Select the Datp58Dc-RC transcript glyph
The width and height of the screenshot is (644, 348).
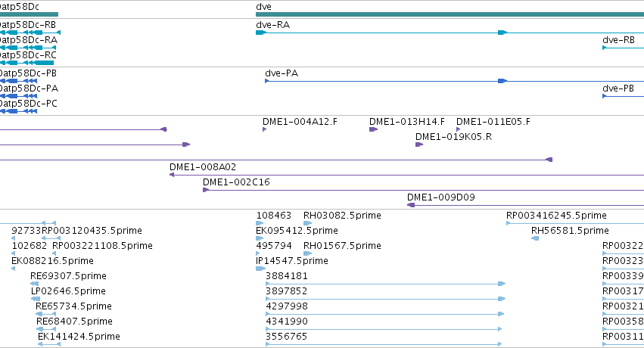tap(26, 63)
